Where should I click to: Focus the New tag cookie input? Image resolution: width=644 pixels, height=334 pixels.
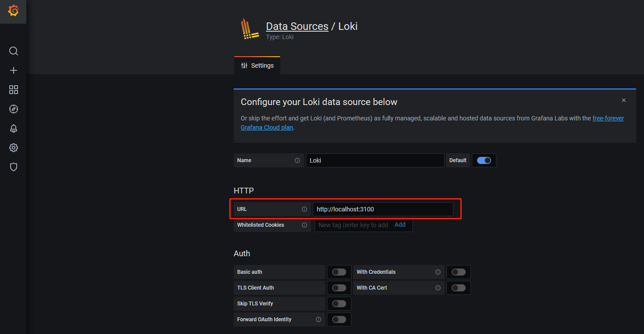[353, 225]
